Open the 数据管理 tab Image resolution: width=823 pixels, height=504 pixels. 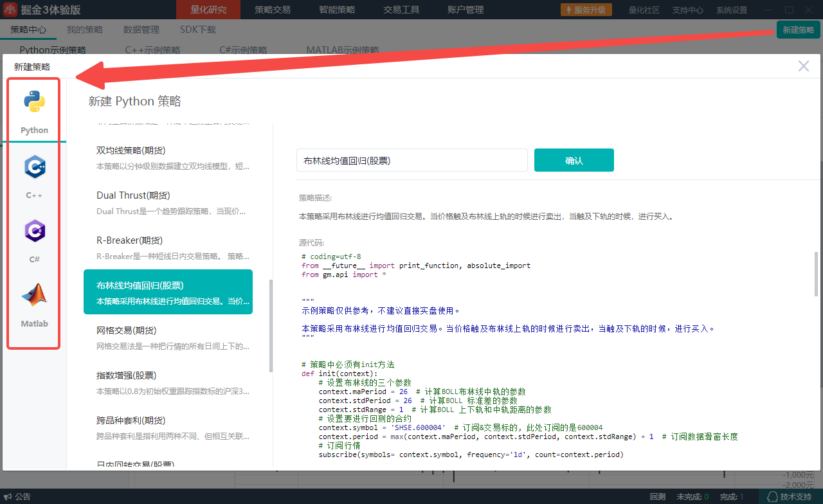coord(141,30)
